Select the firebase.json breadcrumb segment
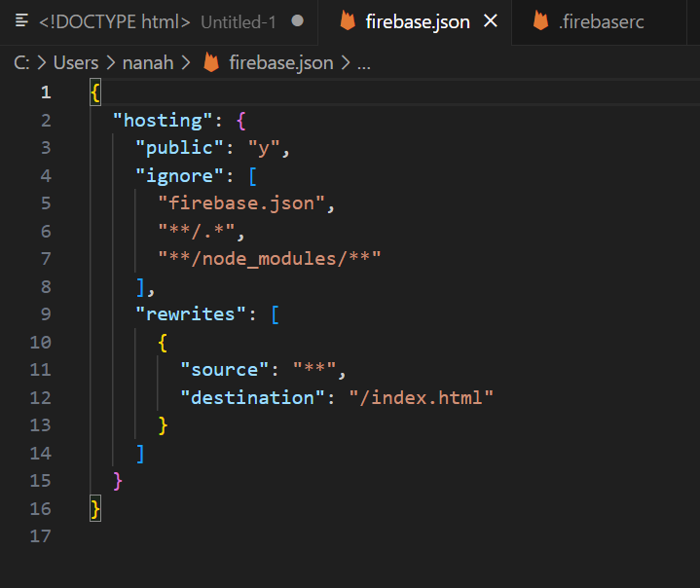 tap(281, 63)
